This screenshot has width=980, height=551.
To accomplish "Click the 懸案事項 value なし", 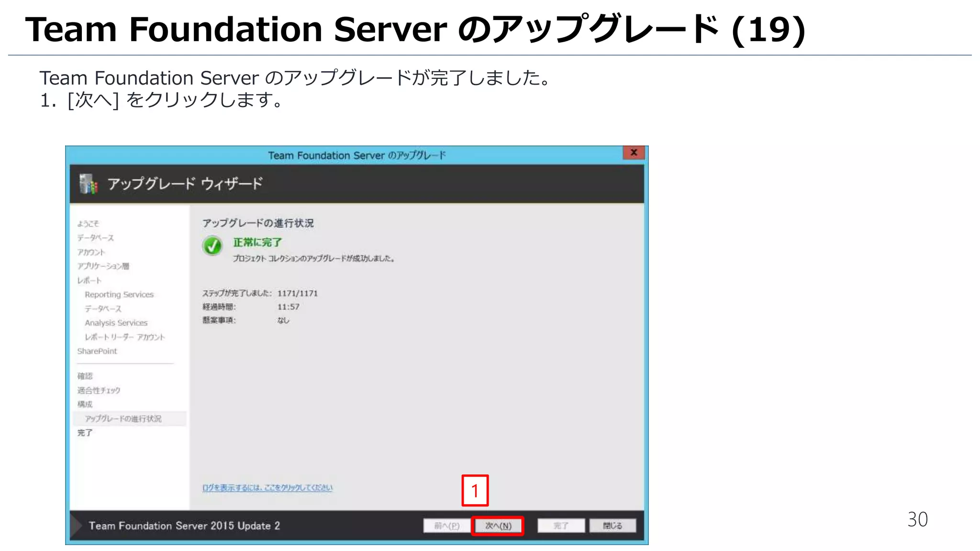I will pyautogui.click(x=283, y=320).
